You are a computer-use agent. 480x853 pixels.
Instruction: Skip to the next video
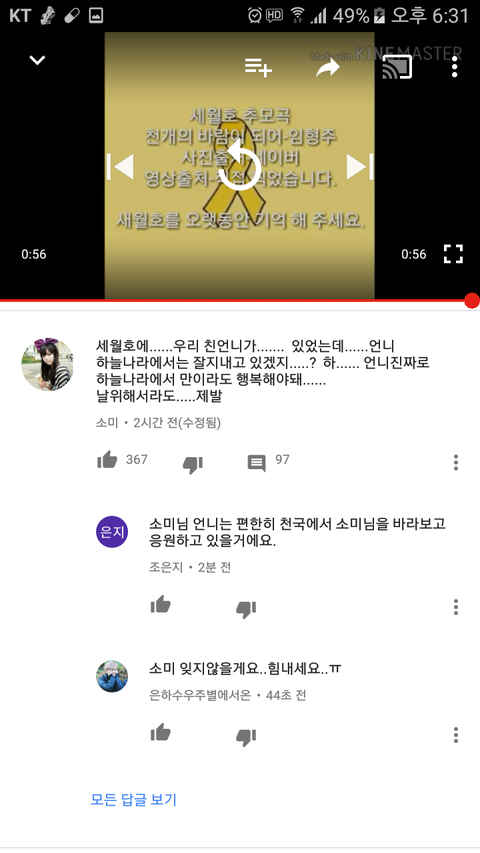point(360,166)
